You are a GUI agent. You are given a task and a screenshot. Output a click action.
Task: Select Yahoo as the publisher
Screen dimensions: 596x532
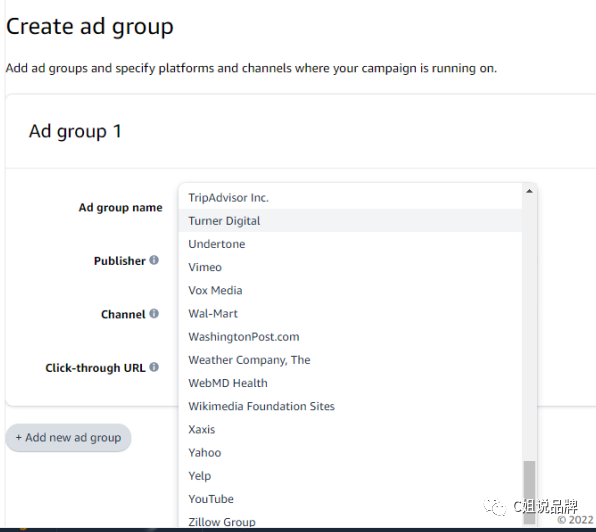click(x=350, y=453)
